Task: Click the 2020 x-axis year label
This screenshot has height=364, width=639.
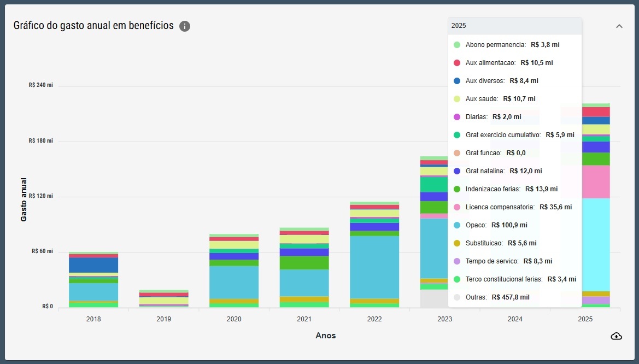Action: pyautogui.click(x=234, y=319)
